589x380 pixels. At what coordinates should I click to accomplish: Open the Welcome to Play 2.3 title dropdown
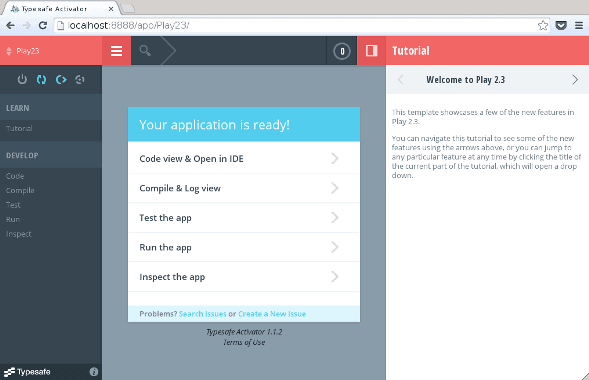point(465,80)
